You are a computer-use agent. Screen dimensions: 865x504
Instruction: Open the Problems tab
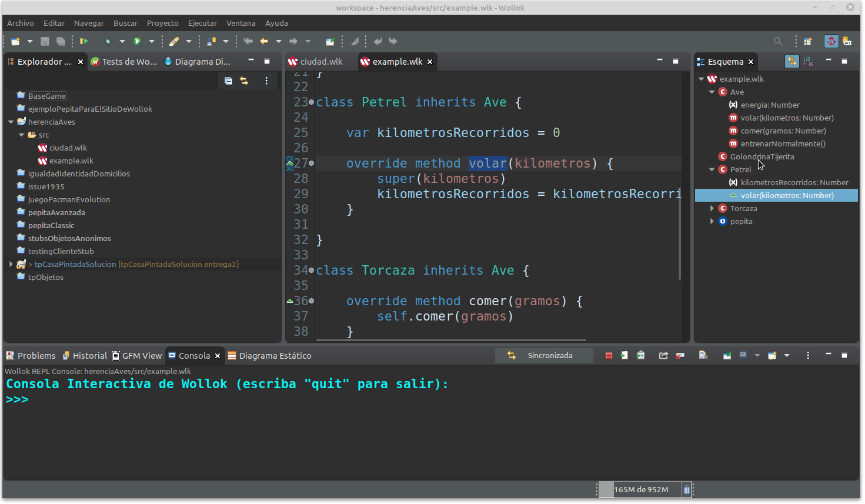coord(36,356)
